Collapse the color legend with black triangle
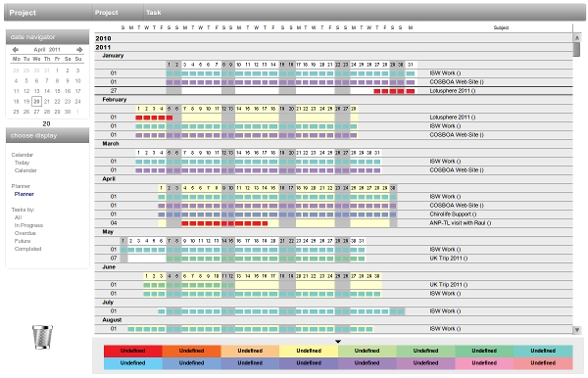Viewport: 588px width, 378px height. (338, 342)
